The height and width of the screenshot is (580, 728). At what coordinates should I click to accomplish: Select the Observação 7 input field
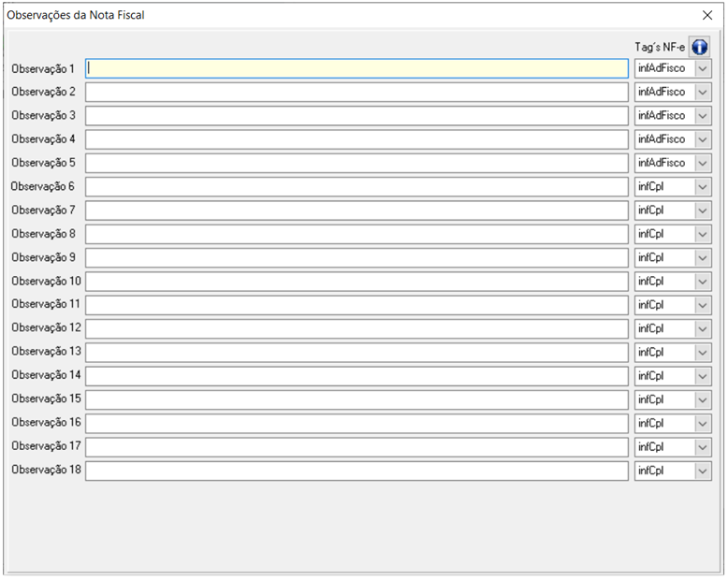357,210
